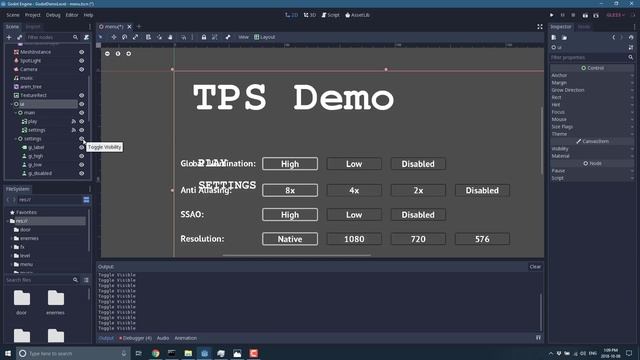Image resolution: width=640 pixels, height=360 pixels.
Task: Toggle visibility of SpotLight node
Action: (x=82, y=60)
